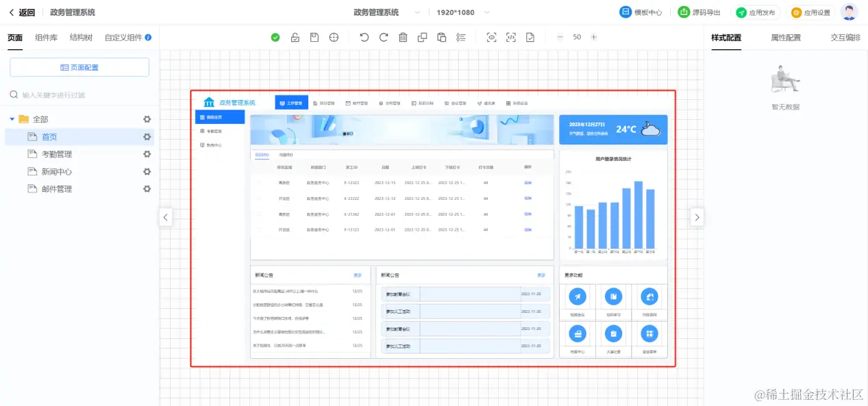
Task: Open settings gear for 全部 folder
Action: 147,119
